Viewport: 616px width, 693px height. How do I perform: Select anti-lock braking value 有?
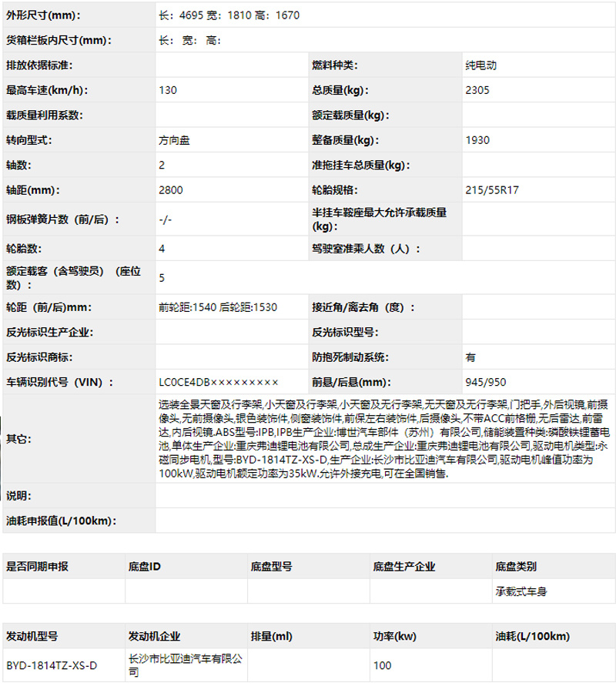click(470, 357)
